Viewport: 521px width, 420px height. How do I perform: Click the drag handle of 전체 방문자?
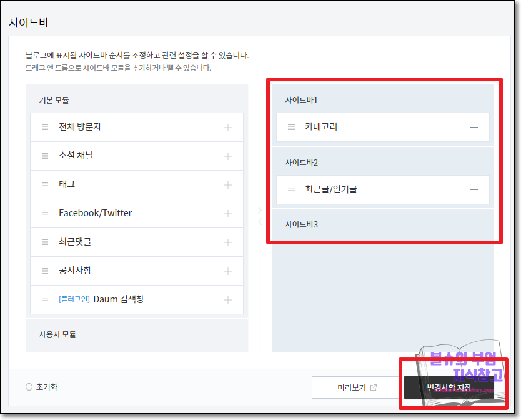coord(44,127)
